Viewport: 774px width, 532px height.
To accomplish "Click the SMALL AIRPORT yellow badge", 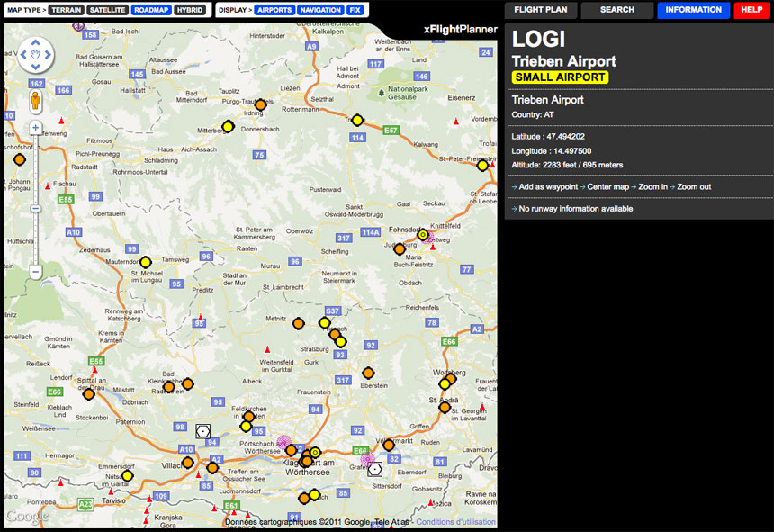I will pyautogui.click(x=560, y=77).
